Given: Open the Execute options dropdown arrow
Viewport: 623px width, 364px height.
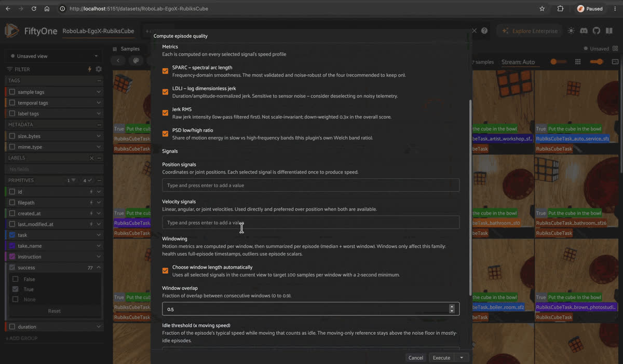Looking at the screenshot, I should click(x=462, y=358).
